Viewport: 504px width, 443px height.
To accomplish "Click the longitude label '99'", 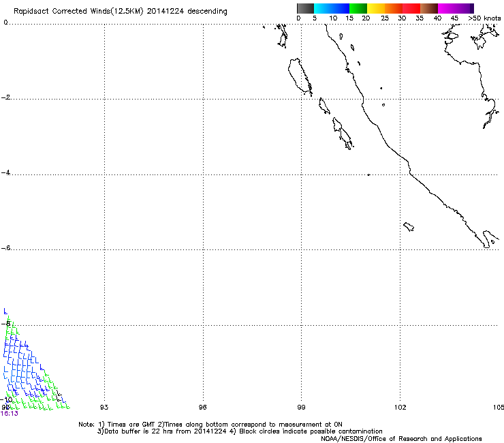I will point(301,408).
